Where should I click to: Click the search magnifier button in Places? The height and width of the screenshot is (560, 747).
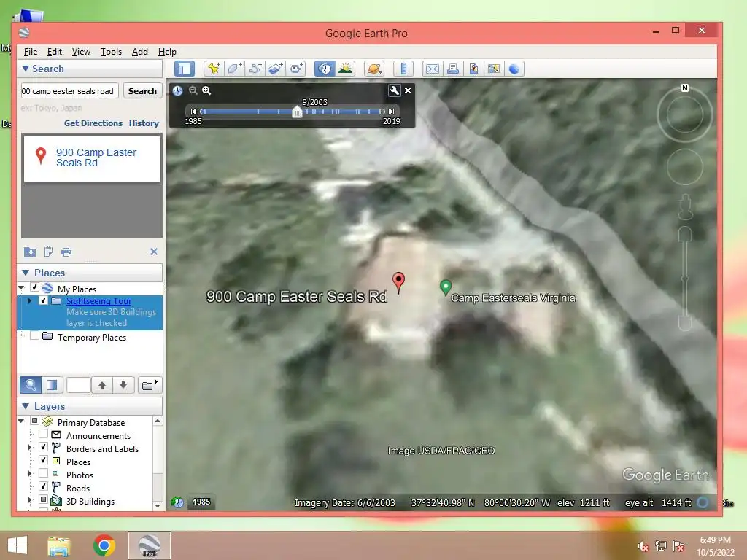click(x=30, y=385)
